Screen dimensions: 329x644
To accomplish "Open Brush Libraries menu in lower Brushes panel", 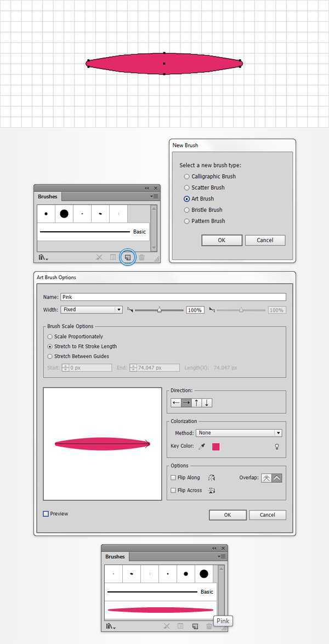I will coord(111,626).
